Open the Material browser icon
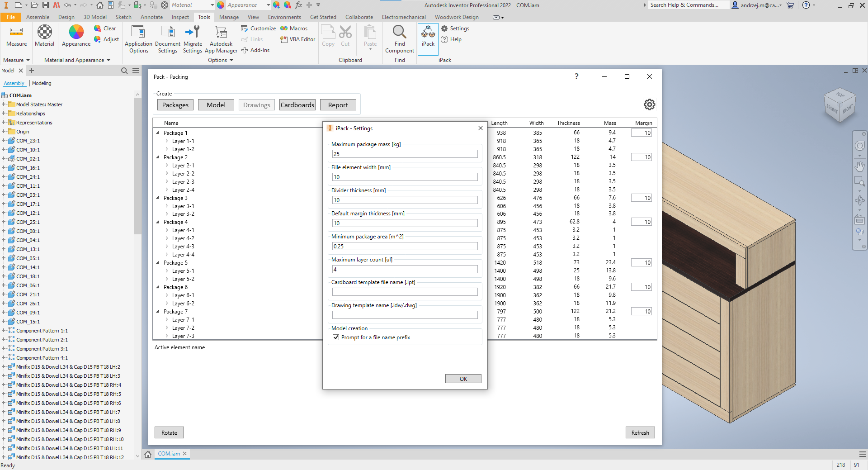 [44, 32]
